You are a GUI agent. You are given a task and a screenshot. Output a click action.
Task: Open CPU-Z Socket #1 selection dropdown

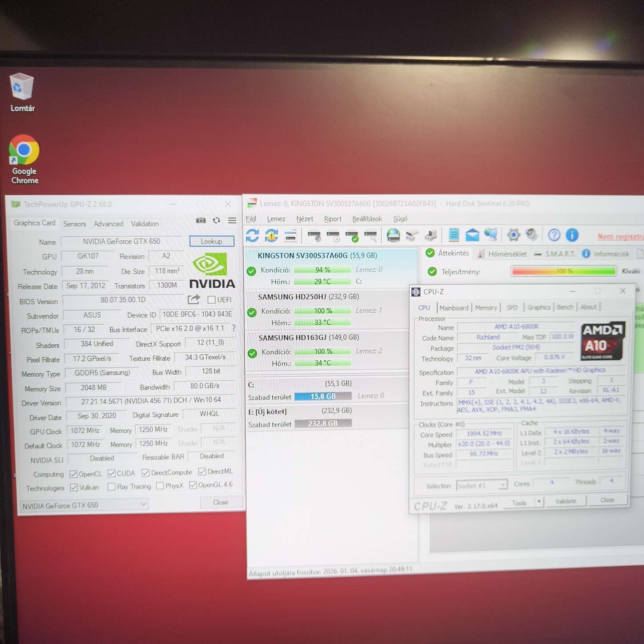coord(482,485)
